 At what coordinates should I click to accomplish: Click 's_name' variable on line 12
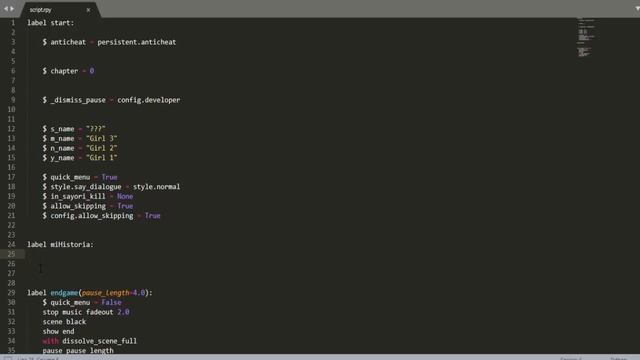62,129
